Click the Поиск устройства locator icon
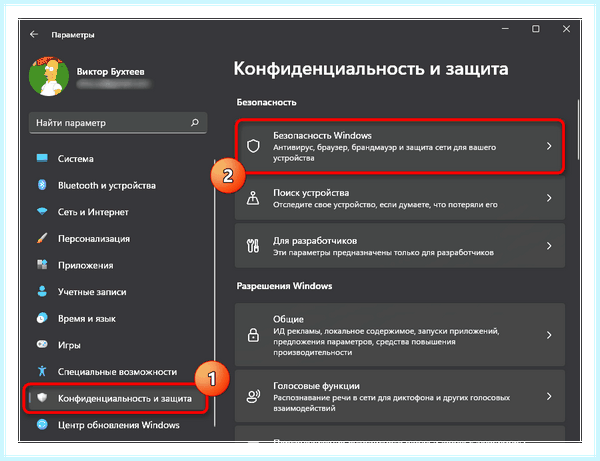This screenshot has height=461, width=600. (x=253, y=198)
